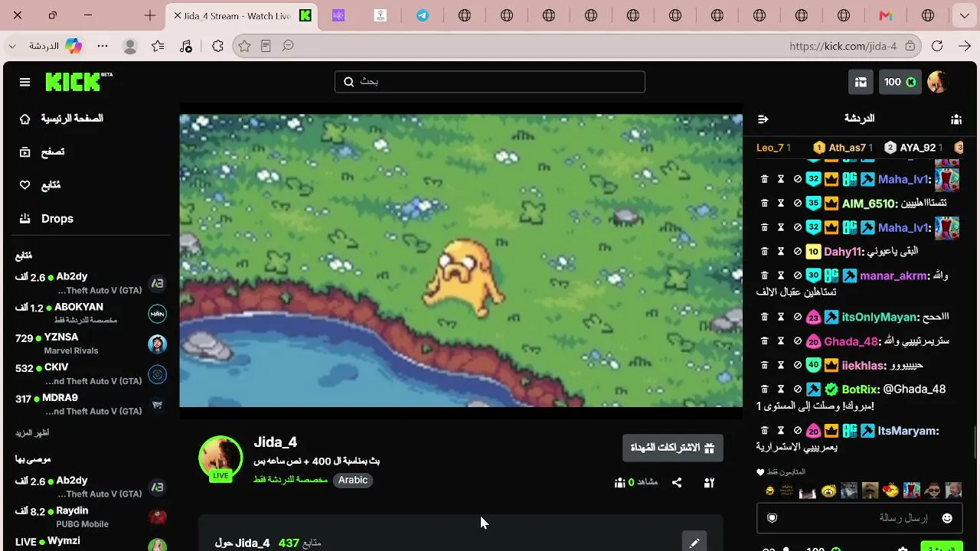This screenshot has width=980, height=551.
Task: Open the browser Favorites list icon
Action: [x=158, y=46]
